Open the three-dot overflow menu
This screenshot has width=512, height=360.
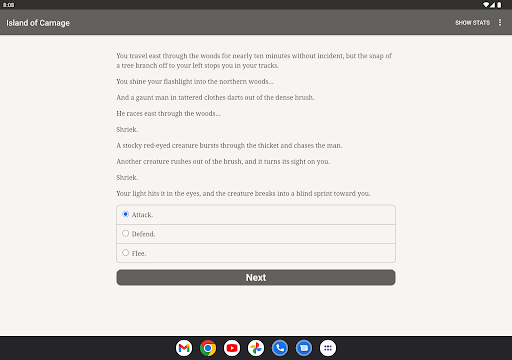pos(500,22)
